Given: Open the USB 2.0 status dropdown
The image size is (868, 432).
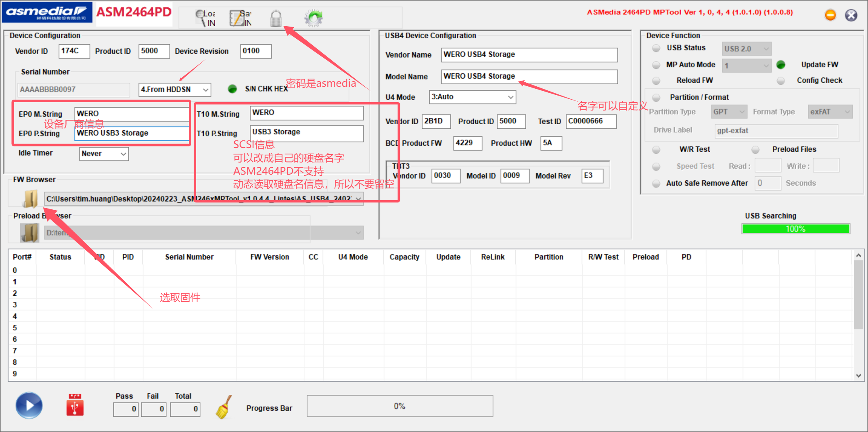Looking at the screenshot, I should (x=747, y=49).
